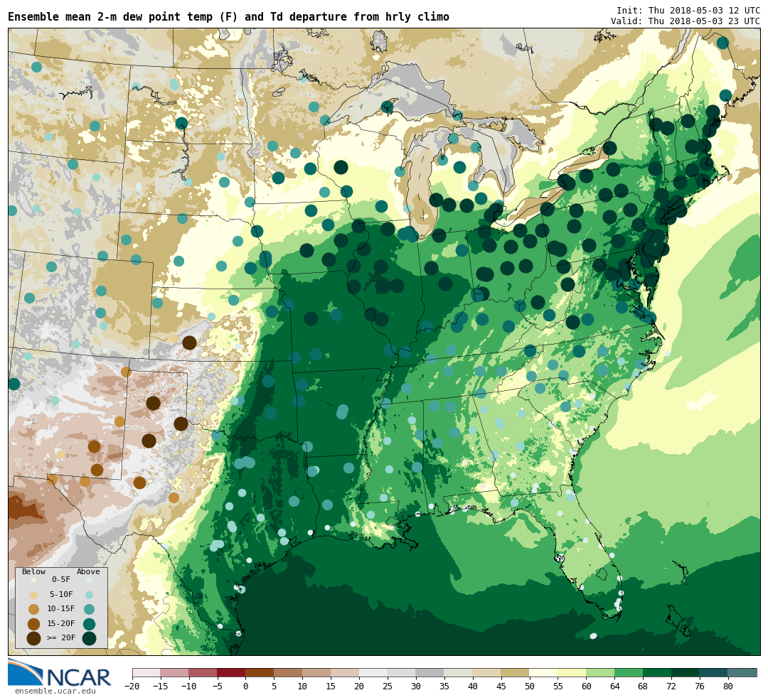The image size is (768, 700).
Task: Pick the 20 to 25 colorbar swatch
Action: coord(374,673)
